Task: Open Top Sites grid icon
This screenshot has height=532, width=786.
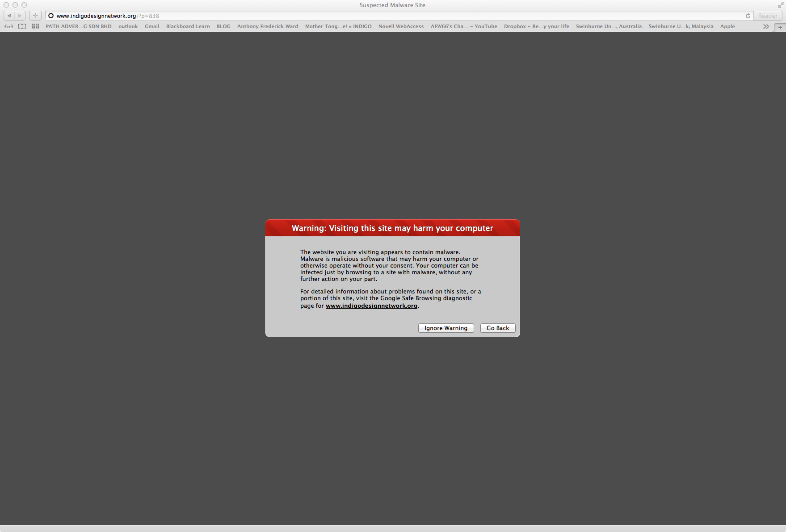Action: (36, 26)
